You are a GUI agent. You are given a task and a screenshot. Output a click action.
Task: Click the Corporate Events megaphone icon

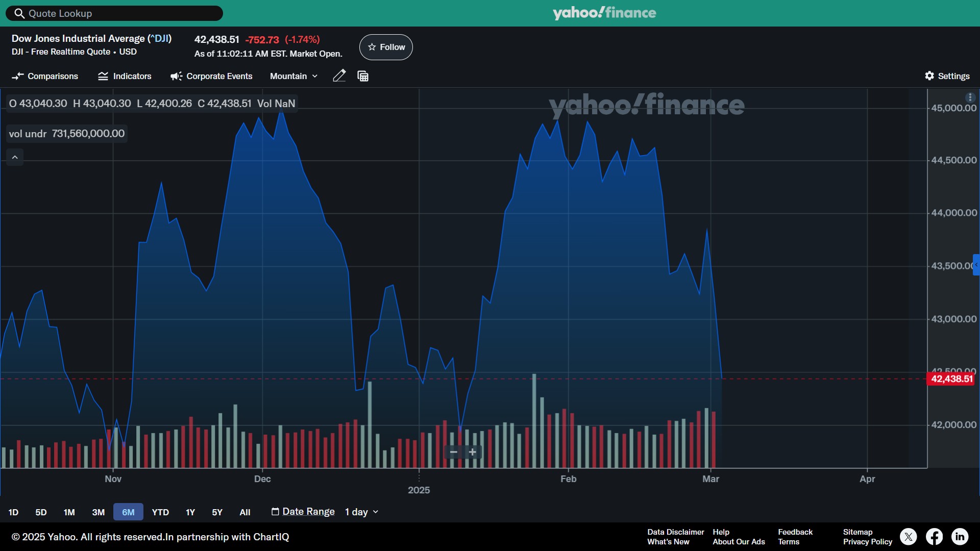point(177,76)
